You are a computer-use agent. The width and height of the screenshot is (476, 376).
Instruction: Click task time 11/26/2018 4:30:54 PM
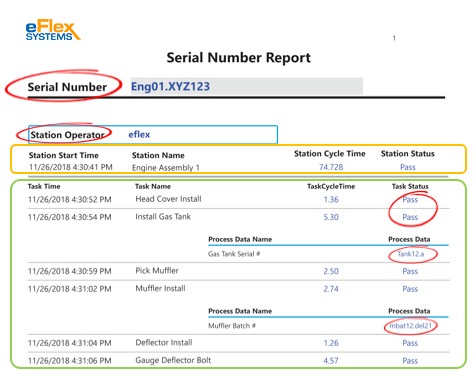pos(70,217)
